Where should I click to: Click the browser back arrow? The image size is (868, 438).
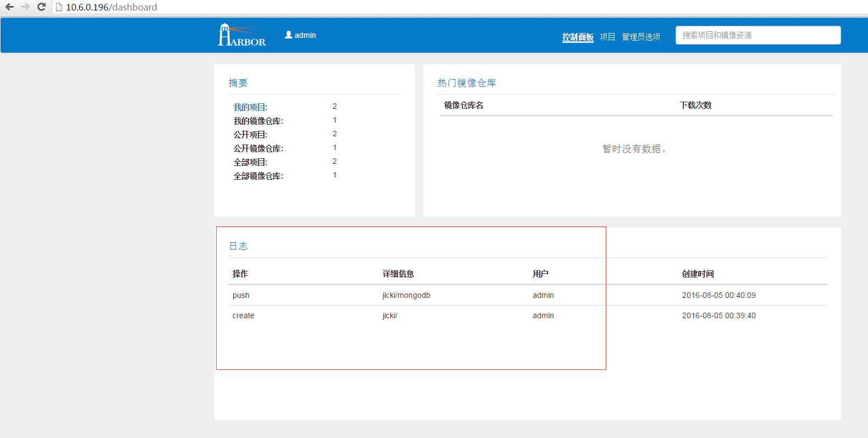click(x=9, y=7)
